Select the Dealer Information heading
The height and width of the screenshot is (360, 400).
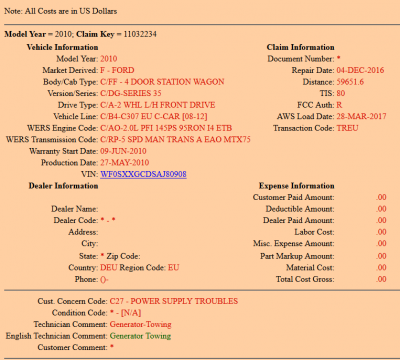[63, 186]
